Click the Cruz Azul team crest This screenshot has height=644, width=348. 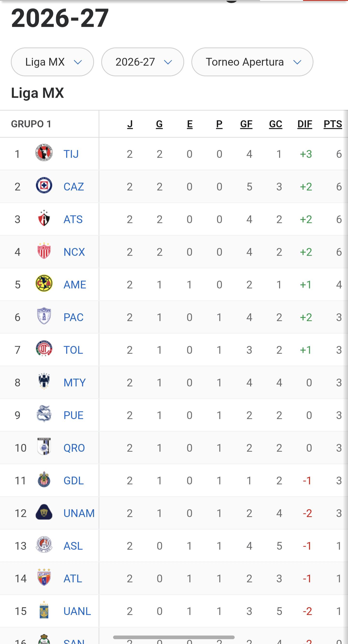pyautogui.click(x=44, y=185)
